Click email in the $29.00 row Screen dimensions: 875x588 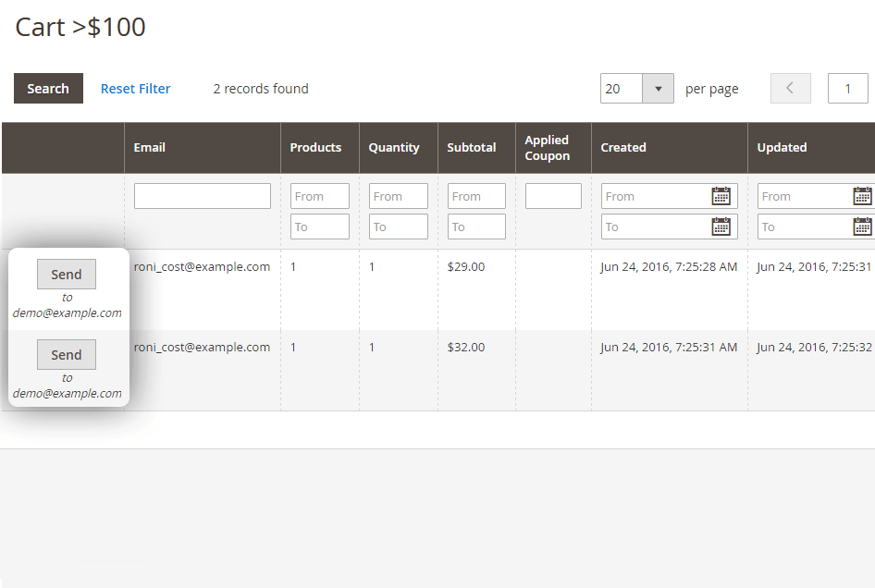coord(202,266)
